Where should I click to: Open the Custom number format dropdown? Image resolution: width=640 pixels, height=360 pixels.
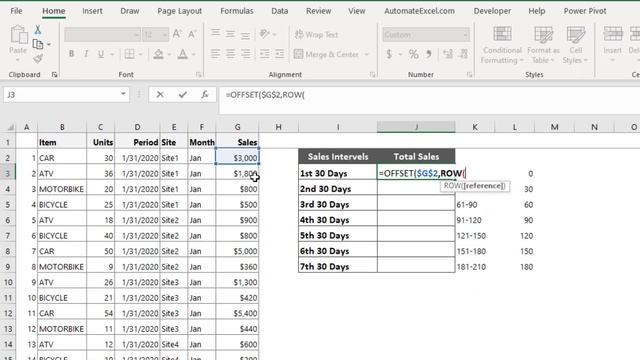pos(465,35)
